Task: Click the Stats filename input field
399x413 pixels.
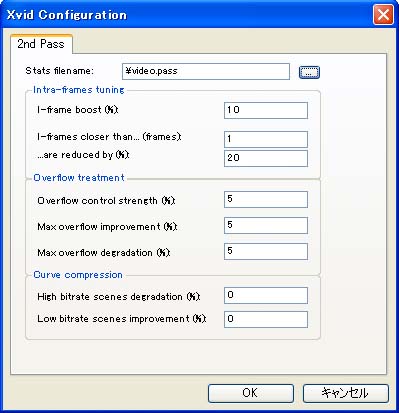Action: pyautogui.click(x=206, y=71)
